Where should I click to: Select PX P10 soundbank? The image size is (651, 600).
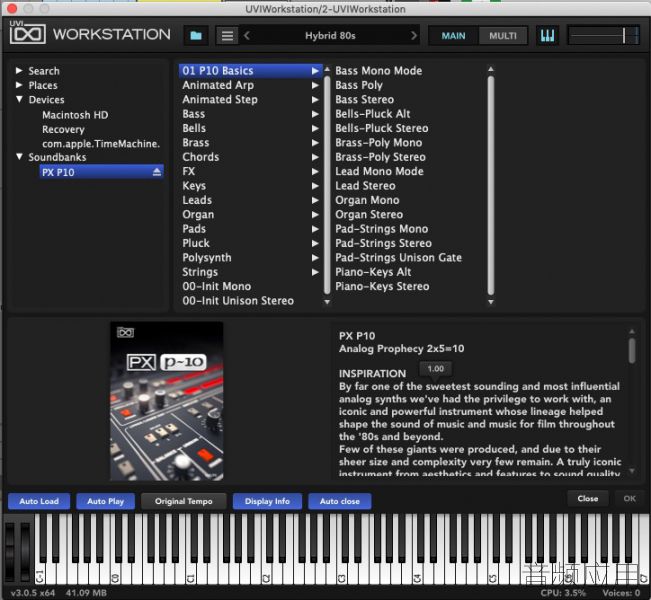[x=101, y=172]
